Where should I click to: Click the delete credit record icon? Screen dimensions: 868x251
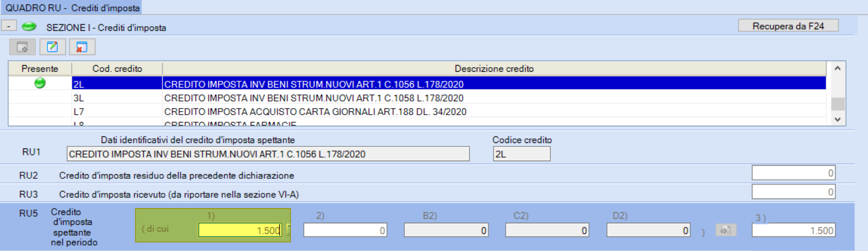coord(82,47)
